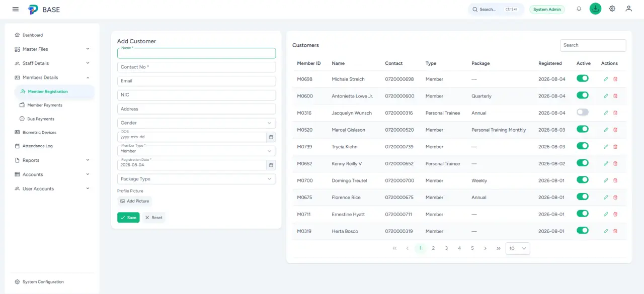Delete Jacquelyn Wunsch trash icon
The image size is (644, 294).
(615, 113)
